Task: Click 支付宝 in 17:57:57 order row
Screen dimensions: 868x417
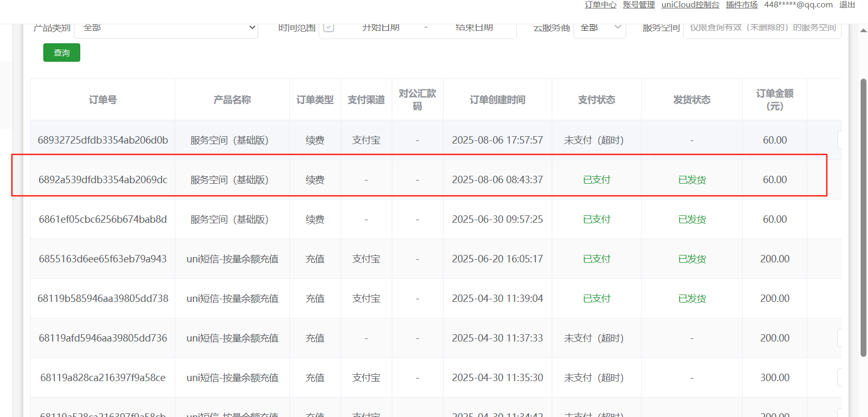Action: (366, 140)
